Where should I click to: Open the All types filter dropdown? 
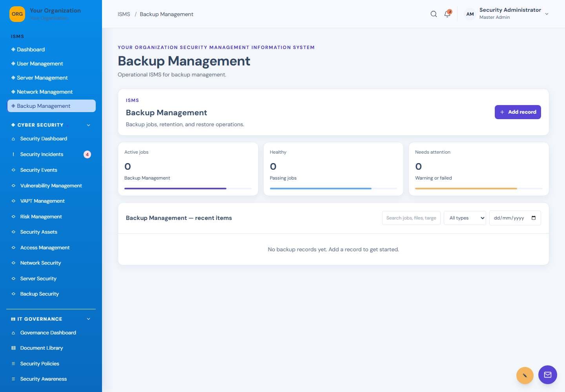coord(465,218)
